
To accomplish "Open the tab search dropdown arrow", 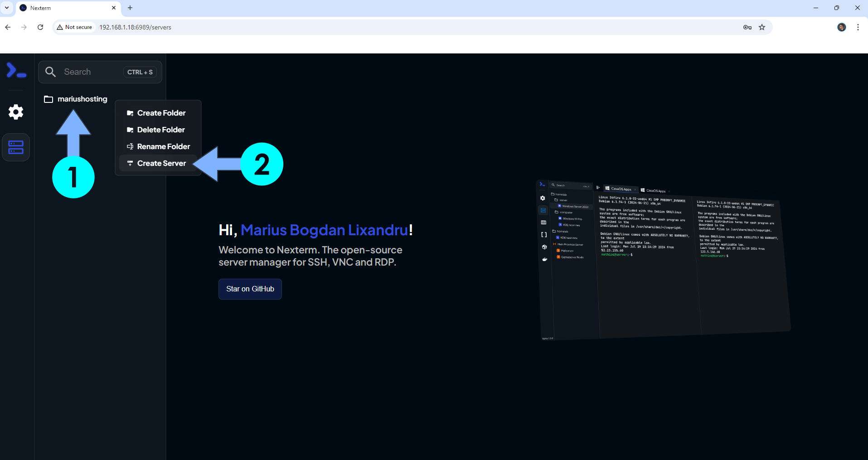I will [x=7, y=8].
